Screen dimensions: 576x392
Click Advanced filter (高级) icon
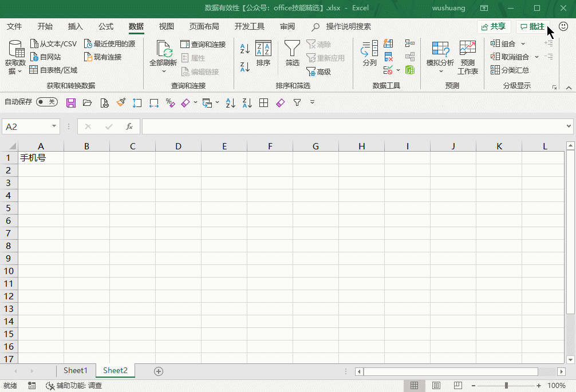pos(319,72)
